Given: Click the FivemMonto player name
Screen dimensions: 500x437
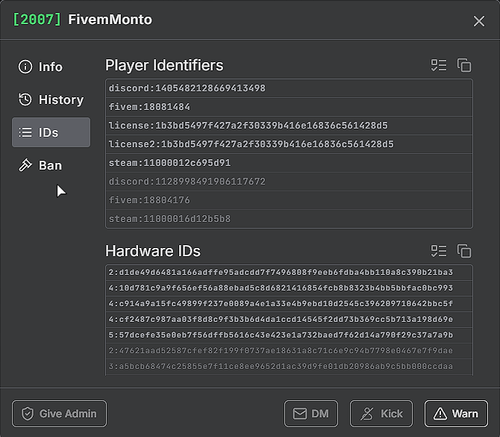Looking at the screenshot, I should [x=110, y=20].
